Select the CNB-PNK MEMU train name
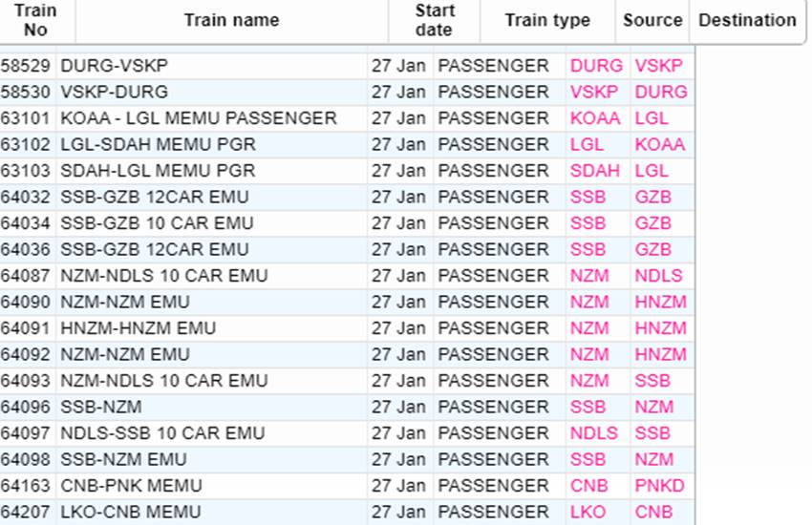This screenshot has height=525, width=812. pyautogui.click(x=131, y=486)
